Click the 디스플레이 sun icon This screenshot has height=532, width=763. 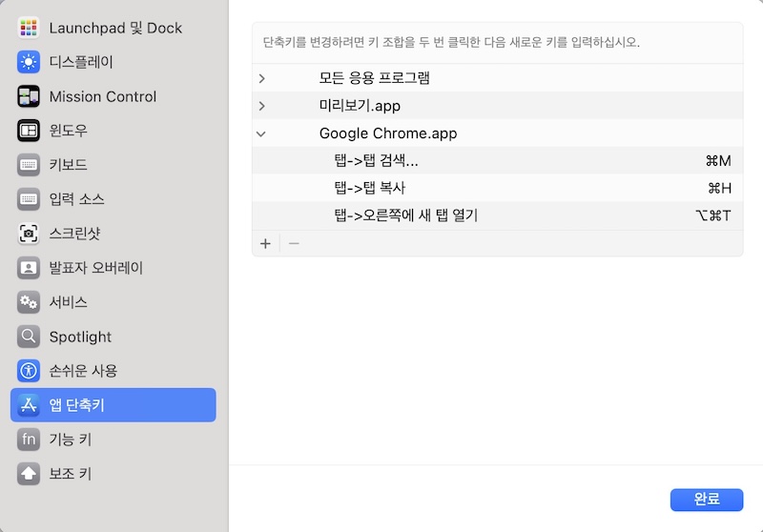pos(29,62)
